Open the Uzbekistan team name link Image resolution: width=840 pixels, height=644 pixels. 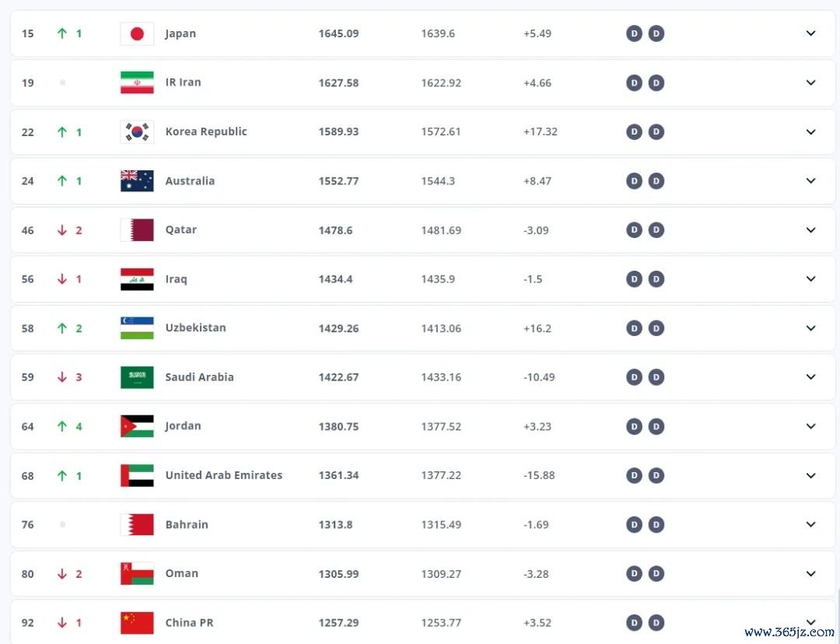[195, 328]
